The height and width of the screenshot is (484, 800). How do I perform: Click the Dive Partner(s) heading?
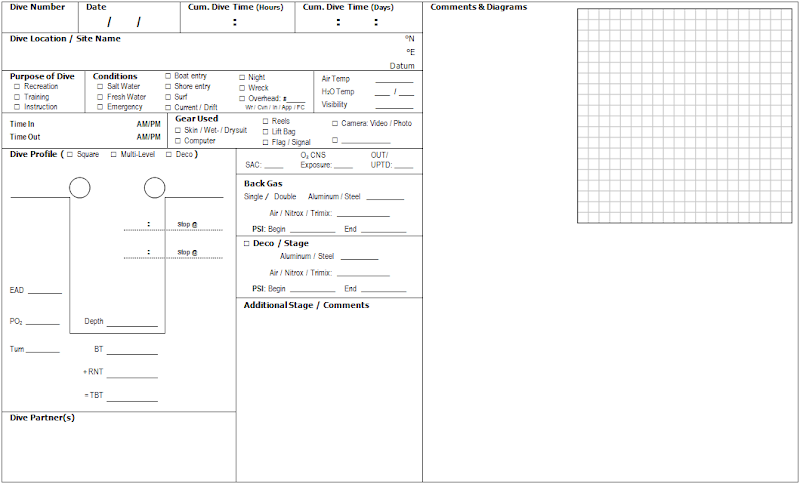pos(42,418)
